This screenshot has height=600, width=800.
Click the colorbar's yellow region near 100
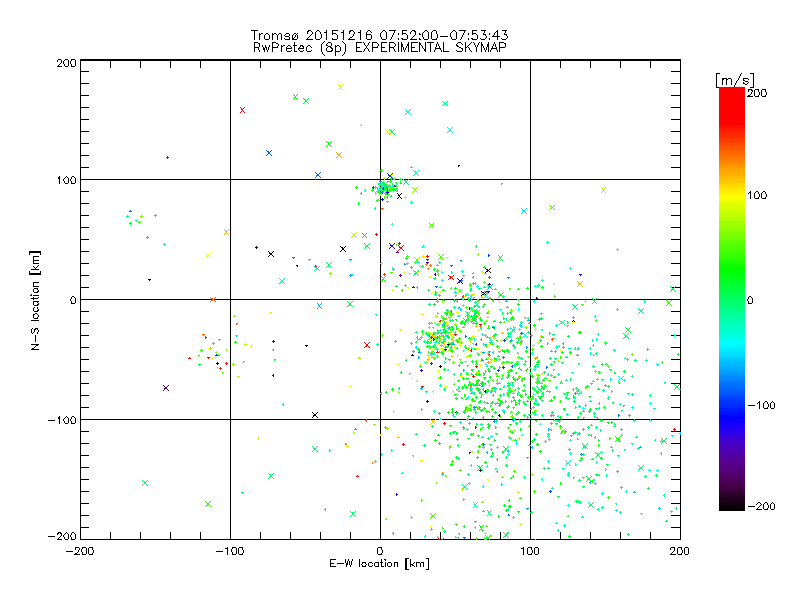click(732, 195)
